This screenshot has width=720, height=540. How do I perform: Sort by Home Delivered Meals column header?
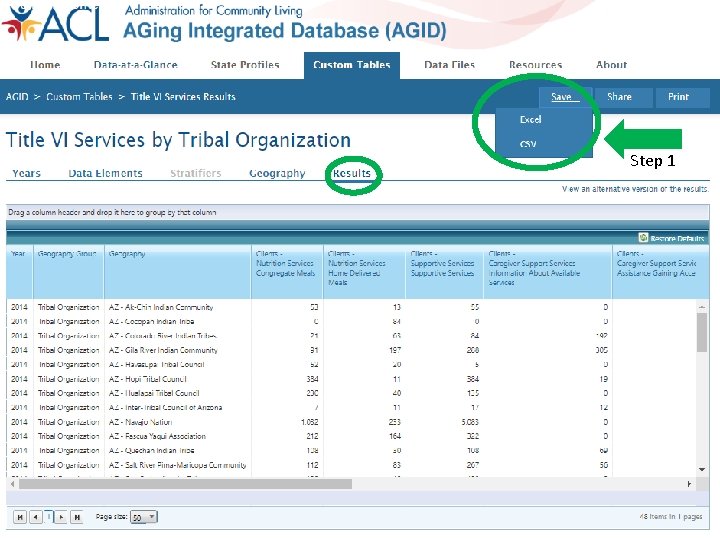coord(364,272)
